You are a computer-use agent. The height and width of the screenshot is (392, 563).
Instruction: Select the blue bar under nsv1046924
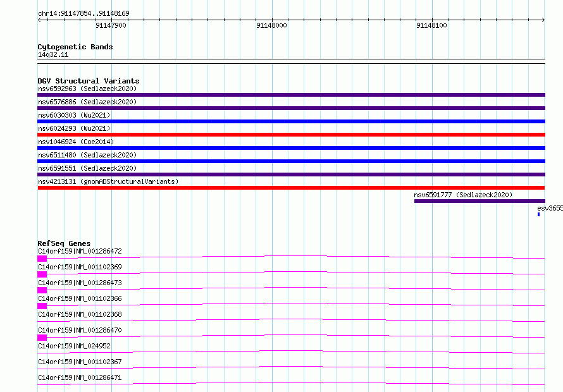click(x=291, y=148)
